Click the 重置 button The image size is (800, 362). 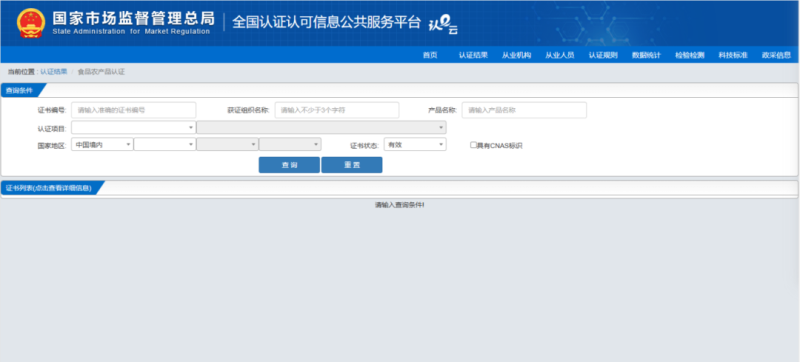pyautogui.click(x=352, y=165)
